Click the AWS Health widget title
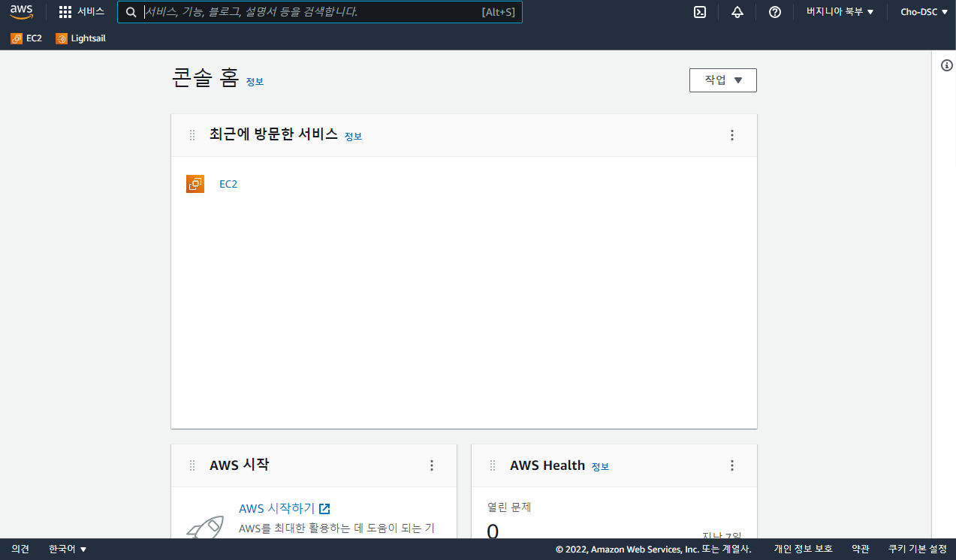The width and height of the screenshot is (956, 560). click(547, 465)
